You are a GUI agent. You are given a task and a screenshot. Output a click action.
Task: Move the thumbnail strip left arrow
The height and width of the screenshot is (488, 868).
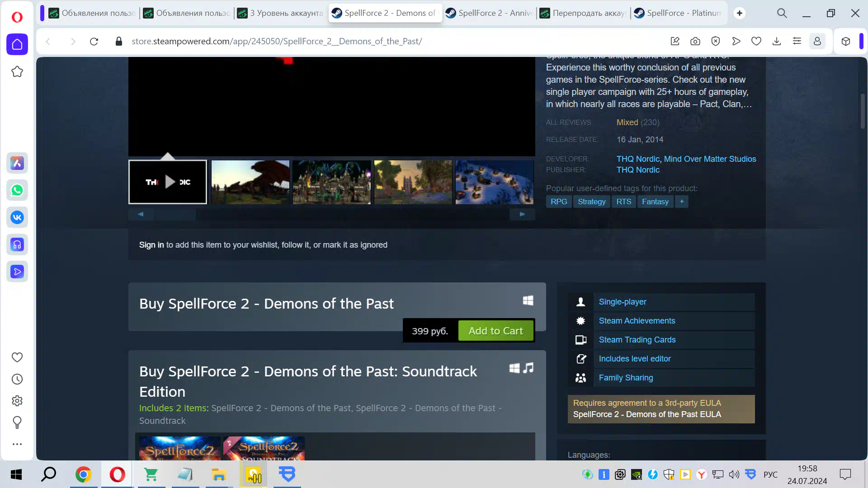(141, 214)
